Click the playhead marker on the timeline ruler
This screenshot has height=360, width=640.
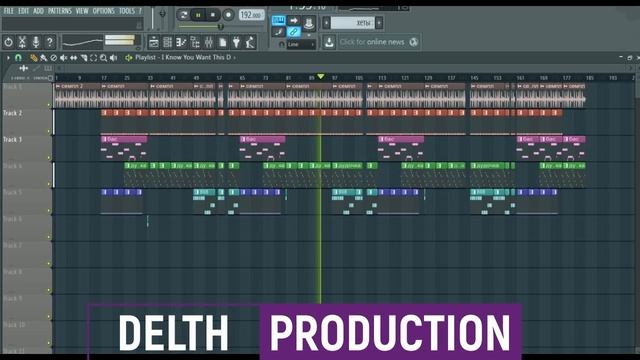(321, 76)
